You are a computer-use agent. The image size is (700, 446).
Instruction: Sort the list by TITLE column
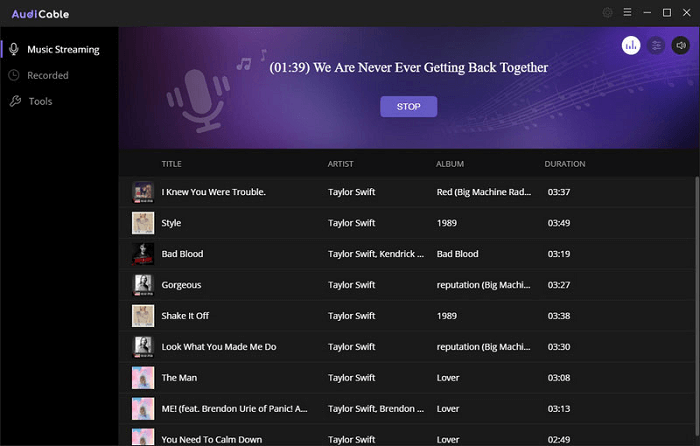click(x=172, y=163)
